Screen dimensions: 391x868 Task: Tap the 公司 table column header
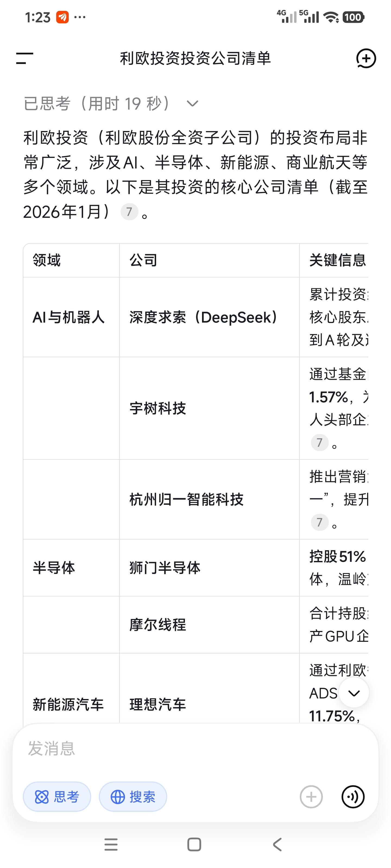143,260
